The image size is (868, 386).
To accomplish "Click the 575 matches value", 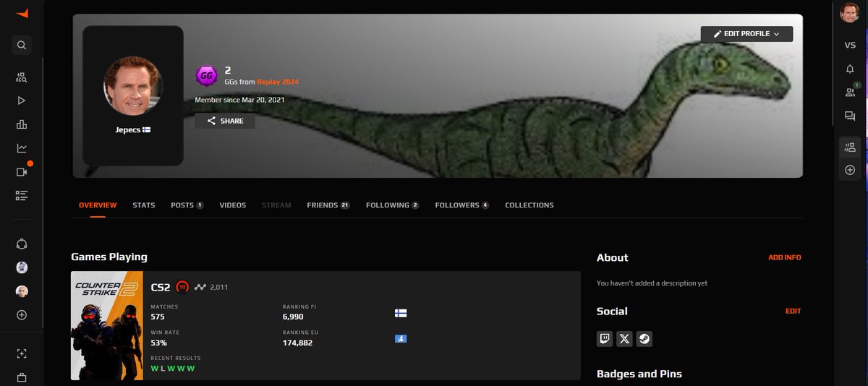I will point(158,317).
